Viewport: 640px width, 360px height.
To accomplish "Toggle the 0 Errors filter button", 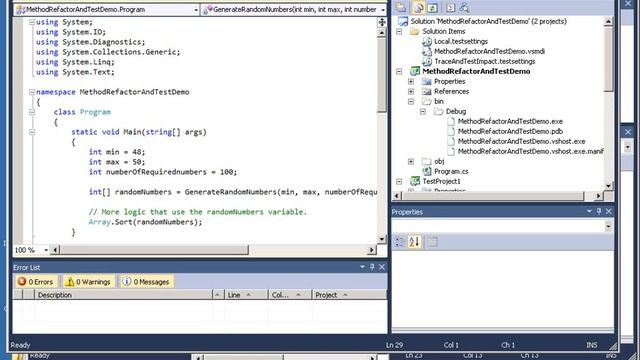I will pos(36,282).
